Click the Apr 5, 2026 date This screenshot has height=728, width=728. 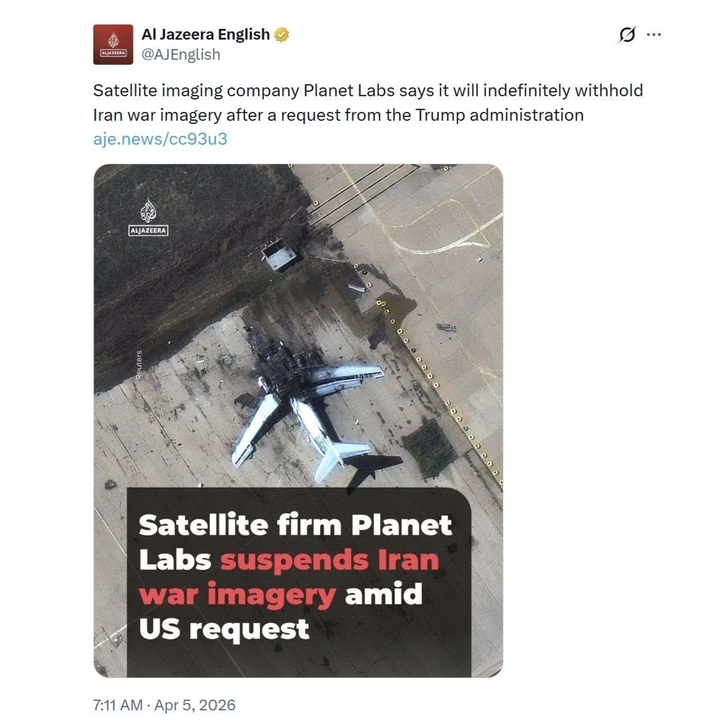coord(195,705)
